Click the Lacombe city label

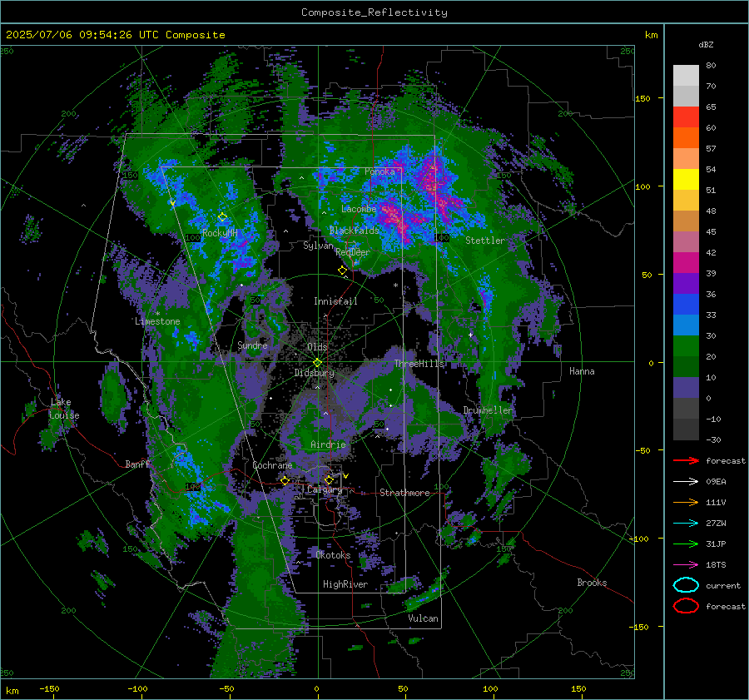pos(359,209)
